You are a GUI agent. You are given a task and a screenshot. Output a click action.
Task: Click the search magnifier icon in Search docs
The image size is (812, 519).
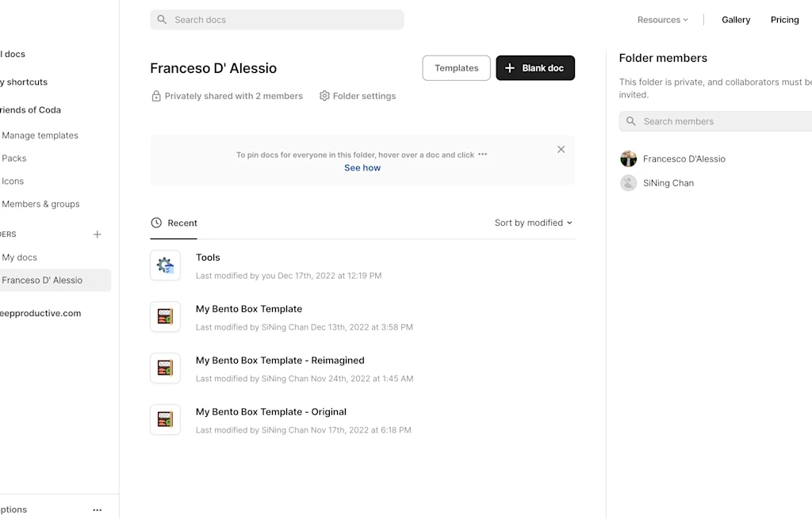coord(162,20)
